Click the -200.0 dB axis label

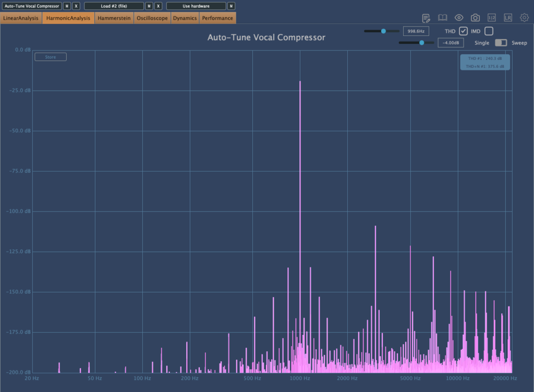(18, 372)
